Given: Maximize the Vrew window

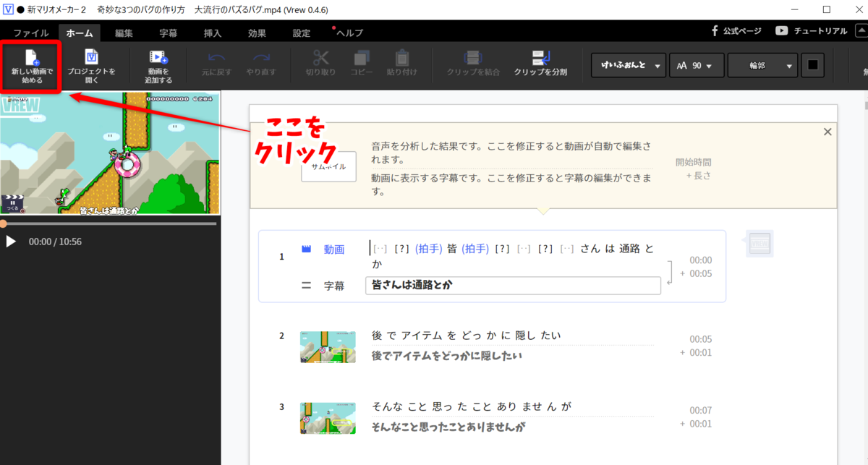Looking at the screenshot, I should coord(827,9).
